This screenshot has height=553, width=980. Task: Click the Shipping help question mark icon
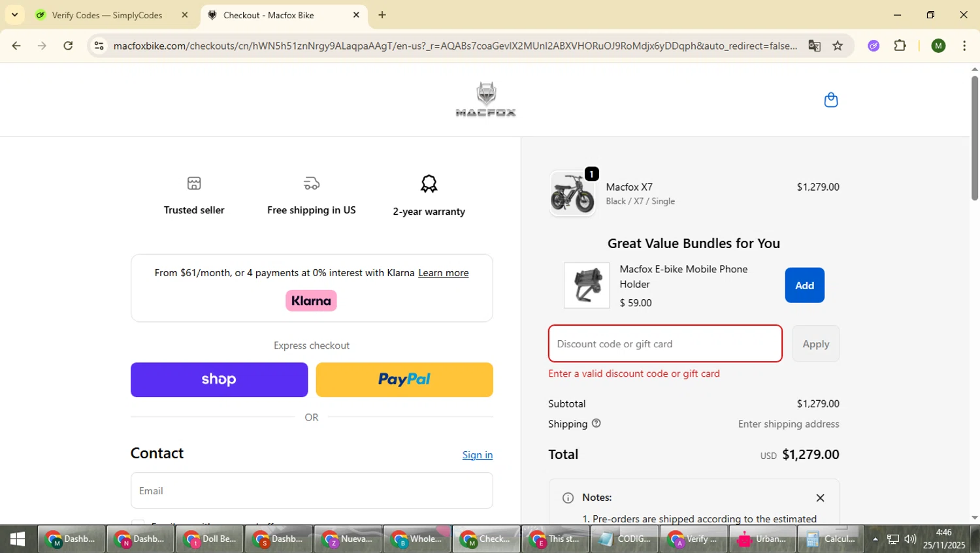pyautogui.click(x=596, y=423)
